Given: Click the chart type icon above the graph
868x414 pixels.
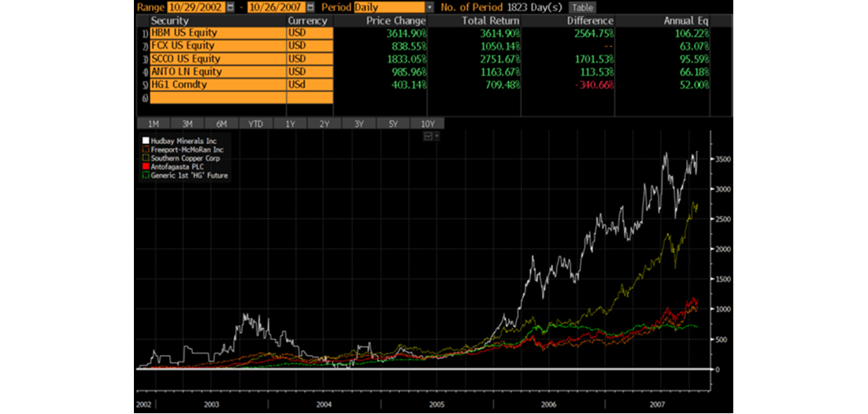Looking at the screenshot, I should [428, 136].
